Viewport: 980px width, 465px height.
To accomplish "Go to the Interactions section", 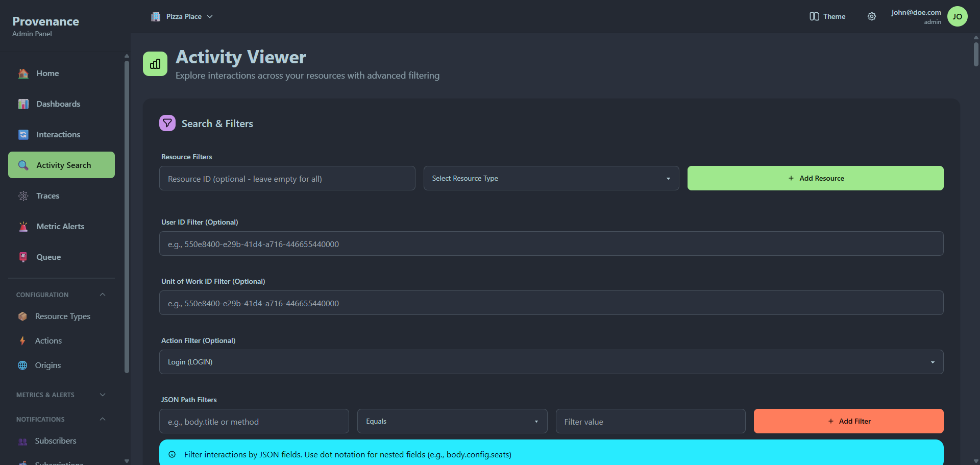I will point(58,134).
